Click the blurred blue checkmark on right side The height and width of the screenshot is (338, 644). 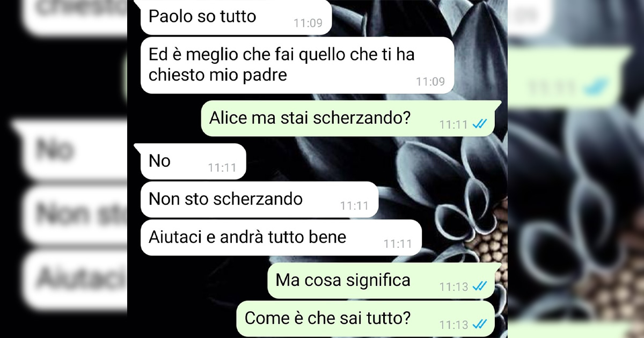pyautogui.click(x=596, y=87)
